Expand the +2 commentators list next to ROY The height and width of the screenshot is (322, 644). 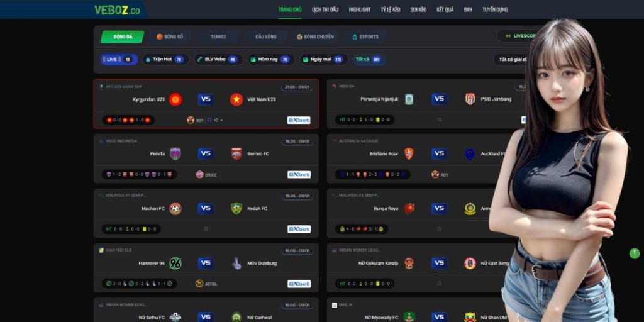click(x=215, y=120)
